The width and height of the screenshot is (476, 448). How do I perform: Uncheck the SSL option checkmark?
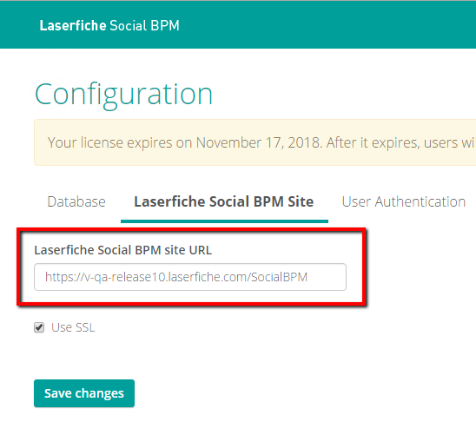click(x=39, y=327)
